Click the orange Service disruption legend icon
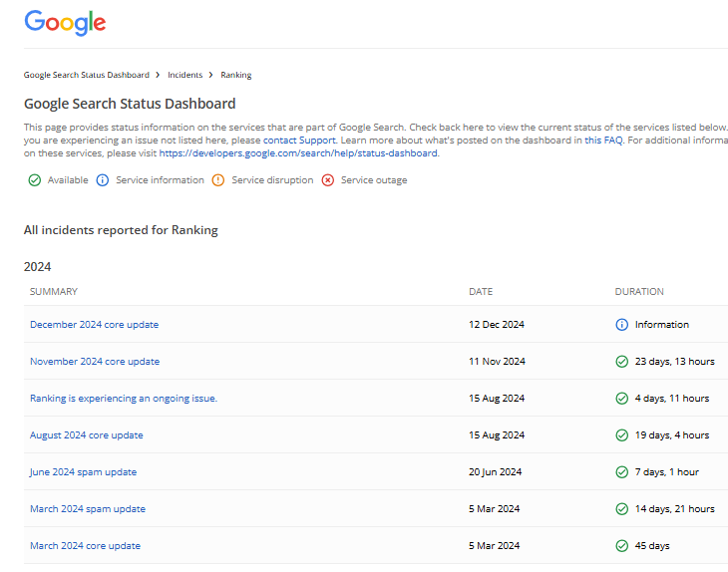728x572 pixels. coord(217,180)
